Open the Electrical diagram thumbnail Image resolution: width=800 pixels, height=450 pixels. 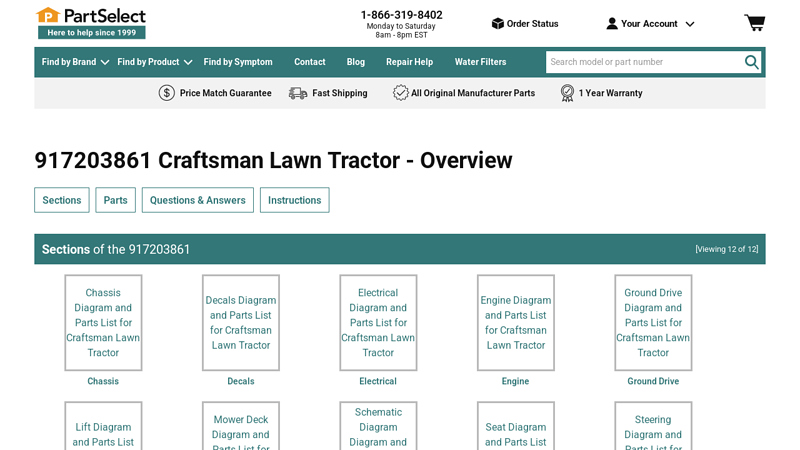(378, 322)
